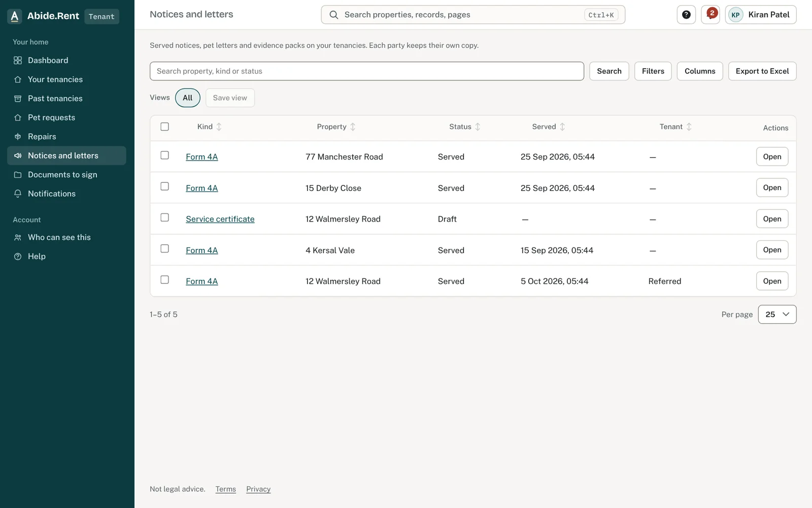
Task: Click the Notices and letters megaphone icon
Action: pyautogui.click(x=18, y=155)
